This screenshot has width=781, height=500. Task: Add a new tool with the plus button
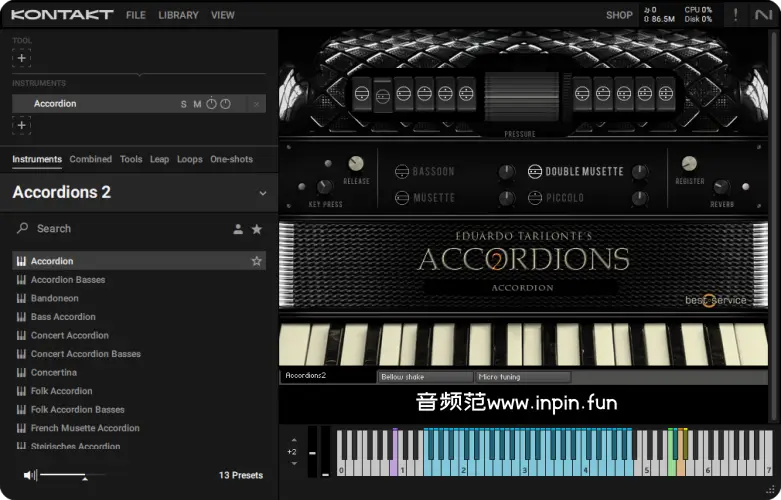(x=21, y=58)
